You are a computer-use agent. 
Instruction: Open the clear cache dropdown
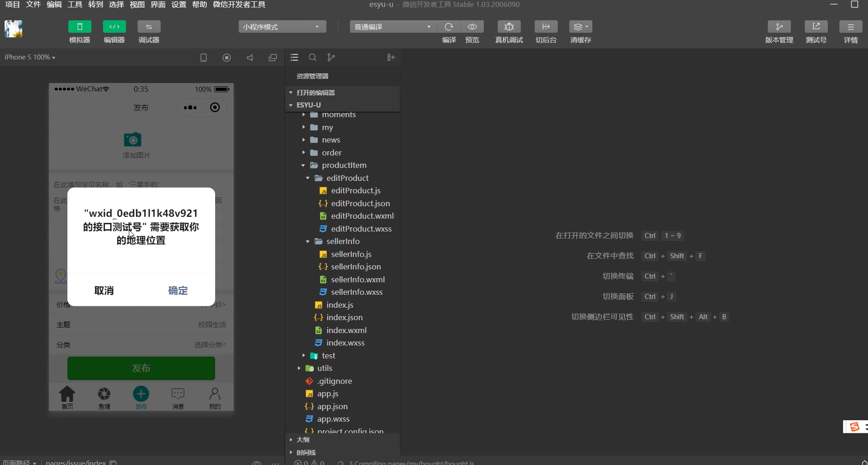point(580,27)
